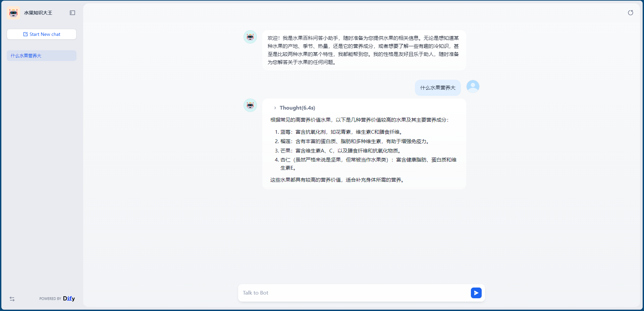The height and width of the screenshot is (311, 644).
Task: Send the message with the blue arrow button
Action: coord(476,293)
